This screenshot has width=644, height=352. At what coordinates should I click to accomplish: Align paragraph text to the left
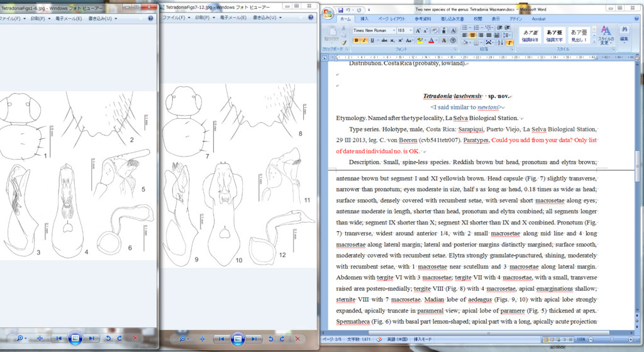[465, 35]
